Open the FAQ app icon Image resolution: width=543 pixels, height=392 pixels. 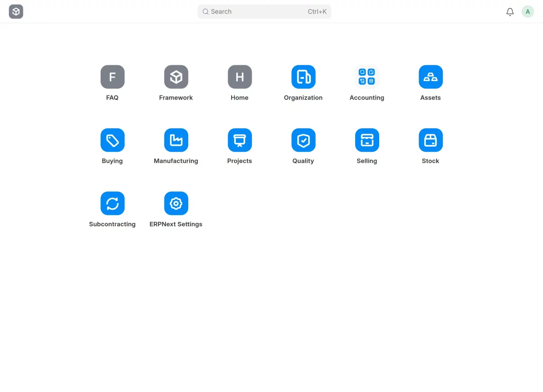112,77
